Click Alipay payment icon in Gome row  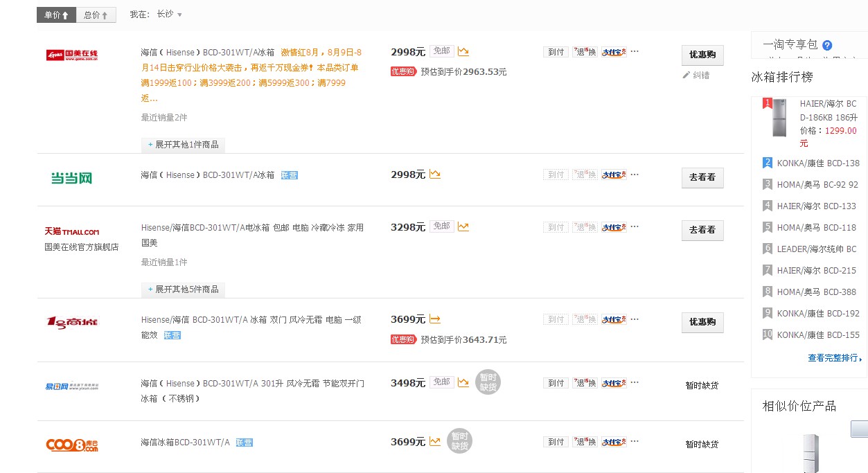click(614, 52)
